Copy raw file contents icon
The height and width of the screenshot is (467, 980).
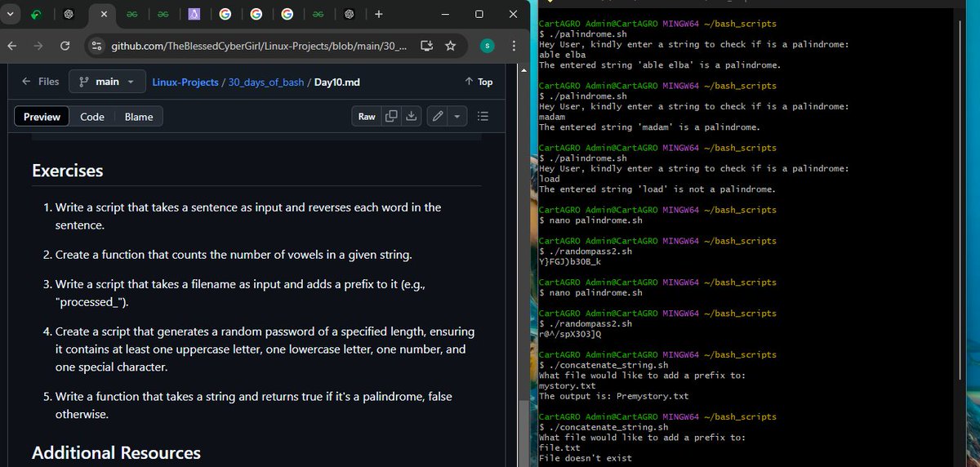coord(391,117)
